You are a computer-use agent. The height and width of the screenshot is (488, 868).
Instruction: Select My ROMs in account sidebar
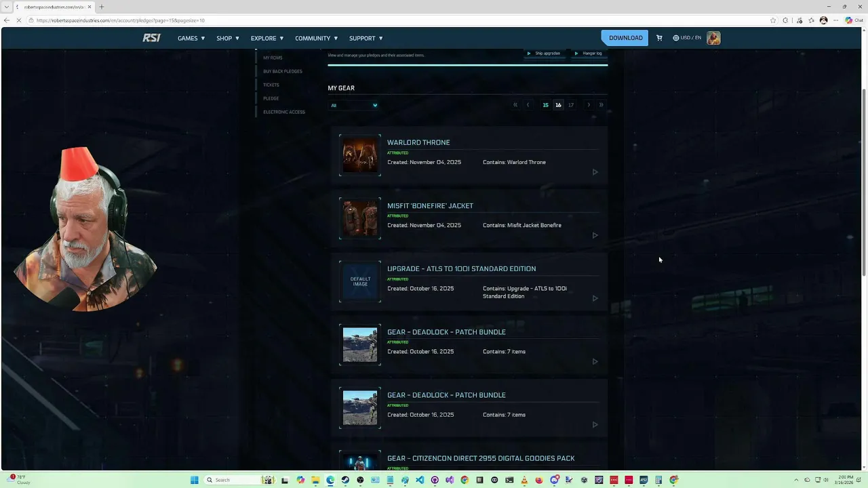273,58
